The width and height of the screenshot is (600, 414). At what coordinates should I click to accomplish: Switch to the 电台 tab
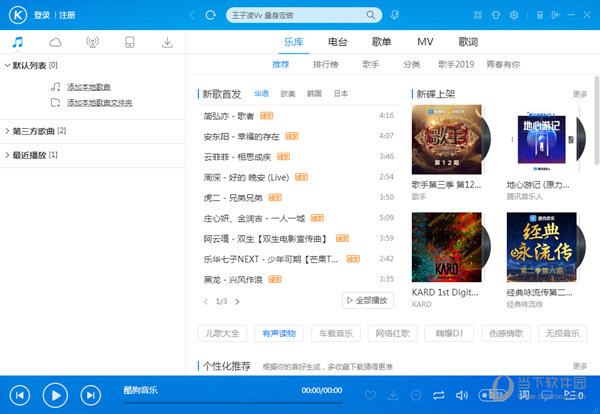338,42
